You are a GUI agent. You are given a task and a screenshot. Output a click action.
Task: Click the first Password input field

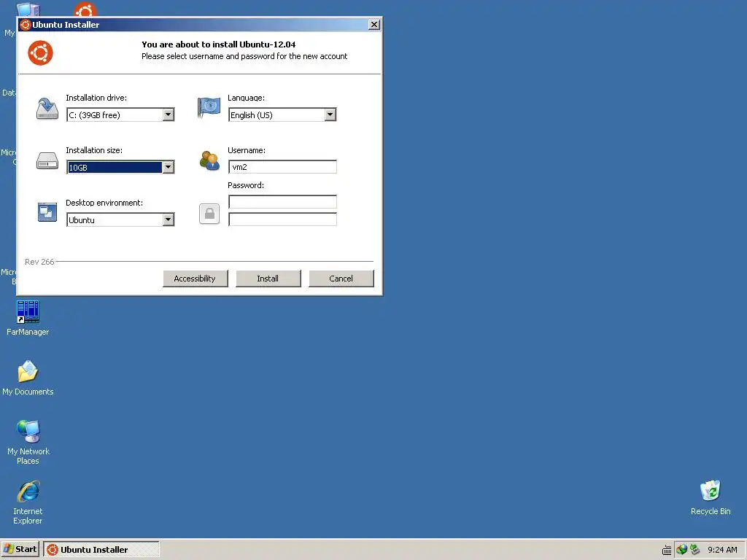tap(282, 202)
